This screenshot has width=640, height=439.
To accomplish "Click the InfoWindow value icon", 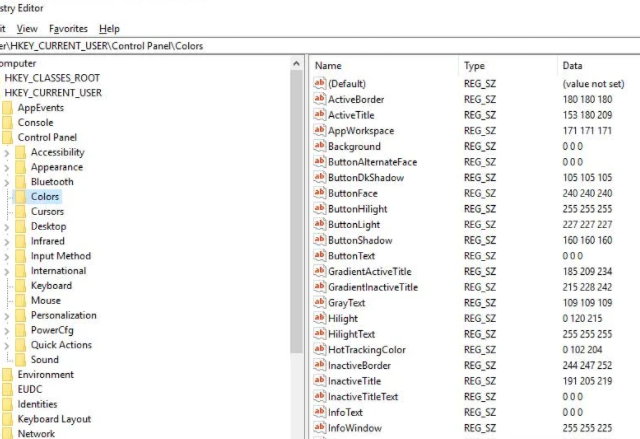I will pos(320,427).
